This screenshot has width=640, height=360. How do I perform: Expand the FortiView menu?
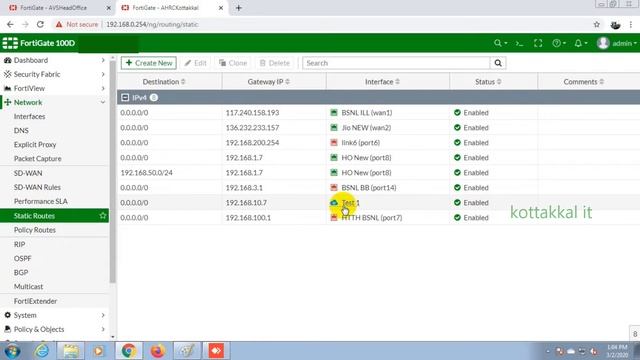55,88
